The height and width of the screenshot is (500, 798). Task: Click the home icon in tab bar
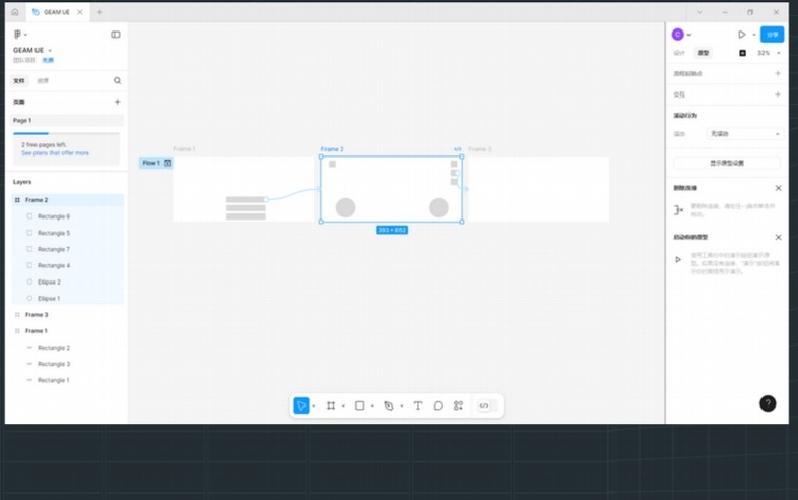15,12
